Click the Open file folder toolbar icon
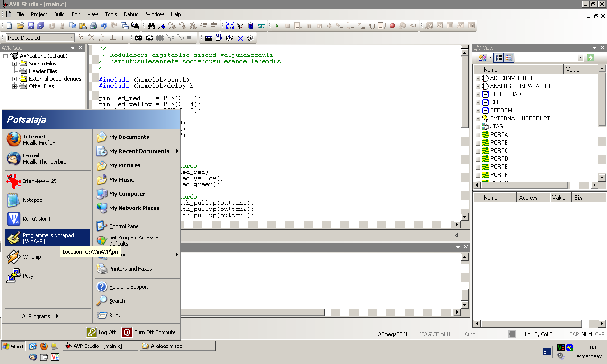Image resolution: width=607 pixels, height=364 pixels. (x=20, y=26)
